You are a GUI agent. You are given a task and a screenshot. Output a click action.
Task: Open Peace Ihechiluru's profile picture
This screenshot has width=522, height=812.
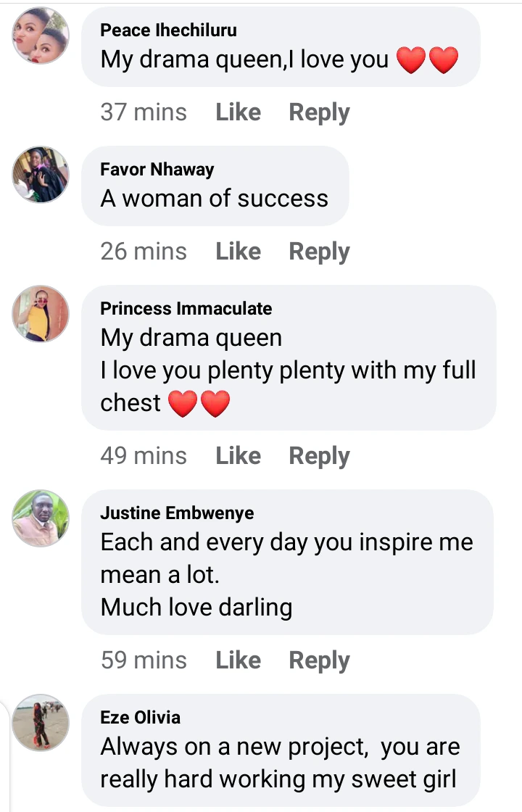click(x=41, y=36)
